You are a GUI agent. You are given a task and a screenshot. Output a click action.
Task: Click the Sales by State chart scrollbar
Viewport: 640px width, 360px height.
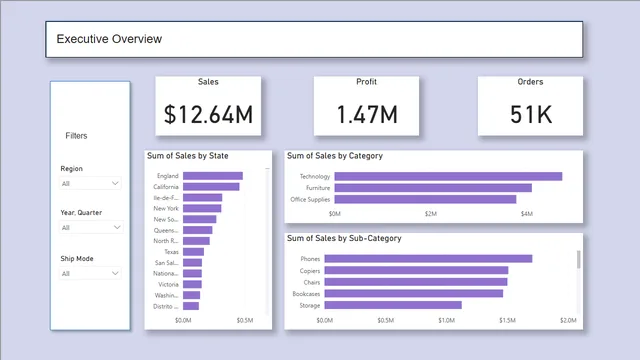click(x=267, y=241)
